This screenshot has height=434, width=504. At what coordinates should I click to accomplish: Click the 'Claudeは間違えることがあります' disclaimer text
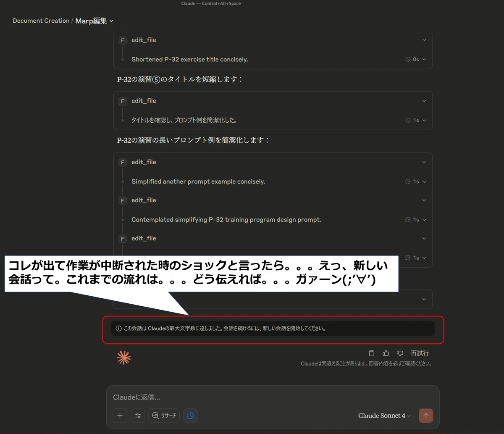367,364
